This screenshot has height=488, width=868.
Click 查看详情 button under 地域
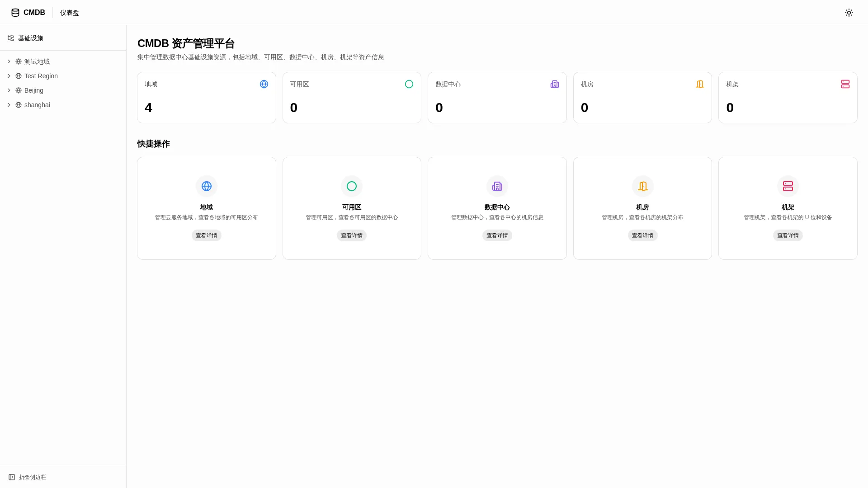[x=207, y=235]
